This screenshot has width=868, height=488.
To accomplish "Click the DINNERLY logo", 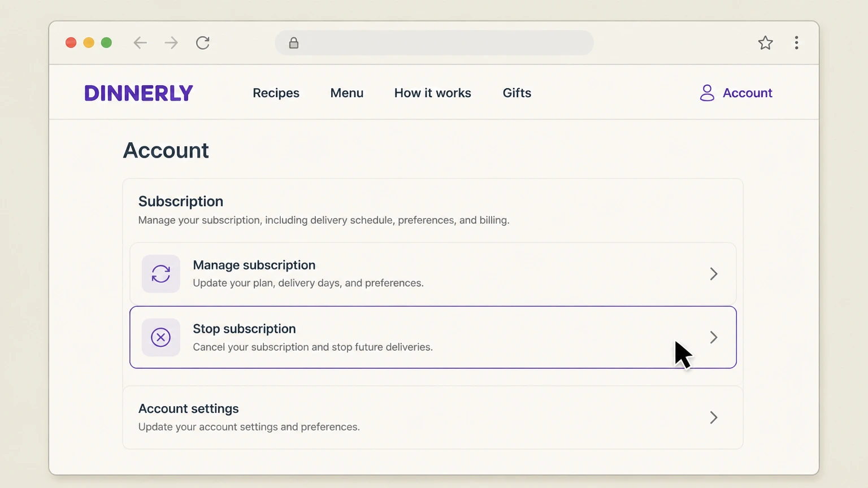I will point(138,93).
